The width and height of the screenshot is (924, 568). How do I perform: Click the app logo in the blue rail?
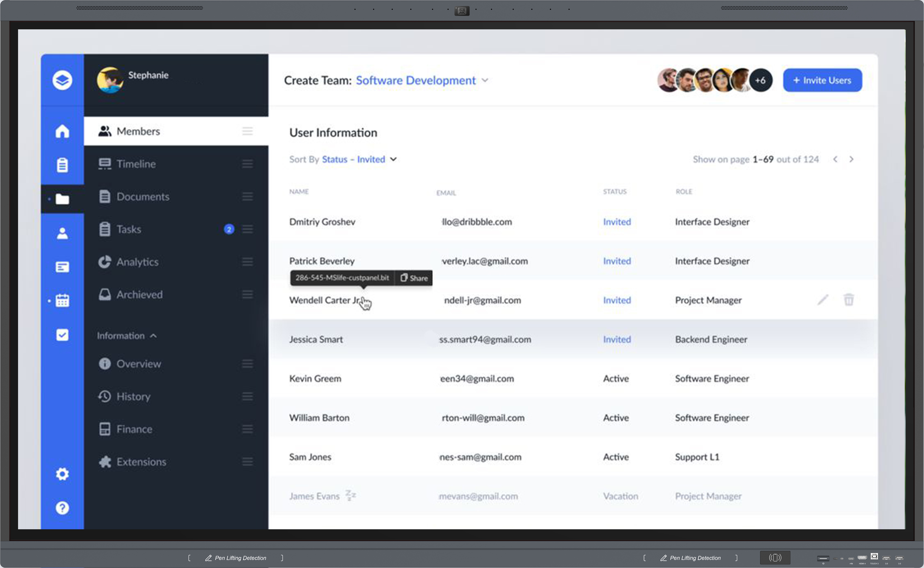[x=62, y=80]
